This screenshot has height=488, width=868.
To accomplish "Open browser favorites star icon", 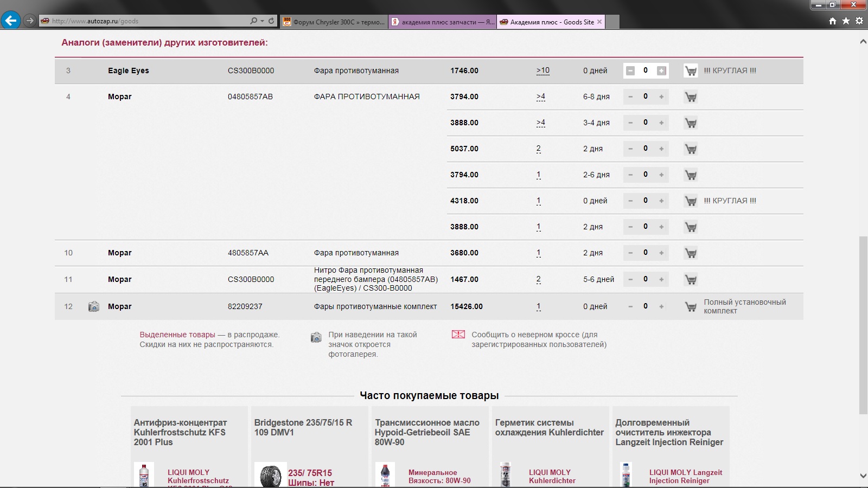I will [x=846, y=21].
